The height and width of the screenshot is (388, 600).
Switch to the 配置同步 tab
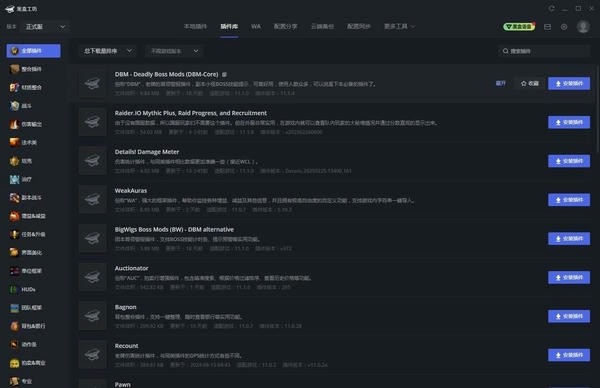tap(359, 26)
